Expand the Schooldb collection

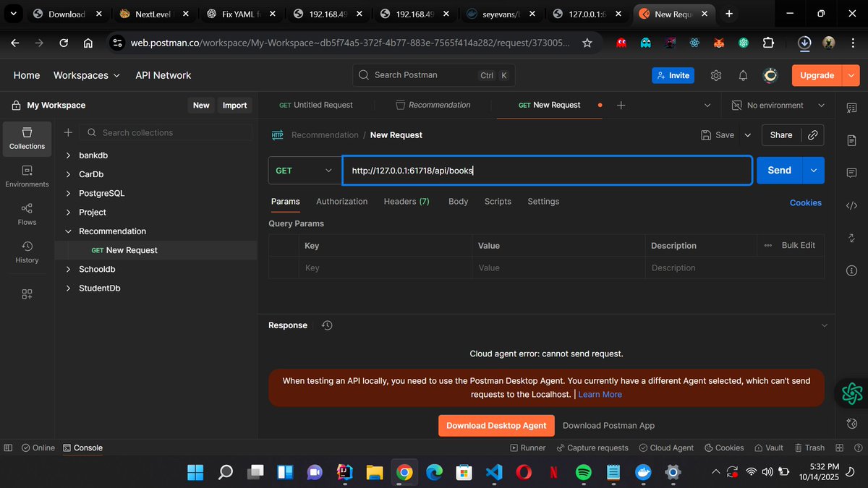pyautogui.click(x=69, y=269)
